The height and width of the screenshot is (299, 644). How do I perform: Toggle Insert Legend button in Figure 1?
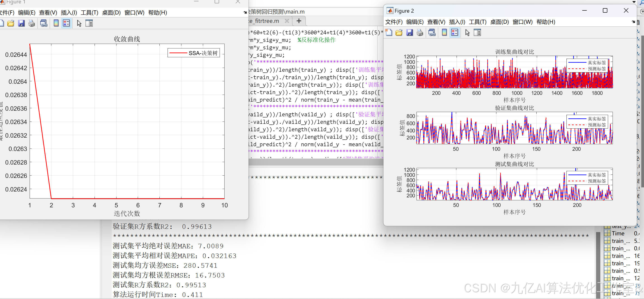(66, 23)
